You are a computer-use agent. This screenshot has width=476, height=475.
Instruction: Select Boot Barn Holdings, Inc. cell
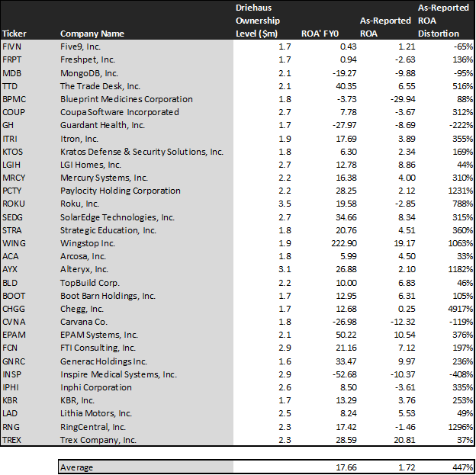tap(108, 296)
